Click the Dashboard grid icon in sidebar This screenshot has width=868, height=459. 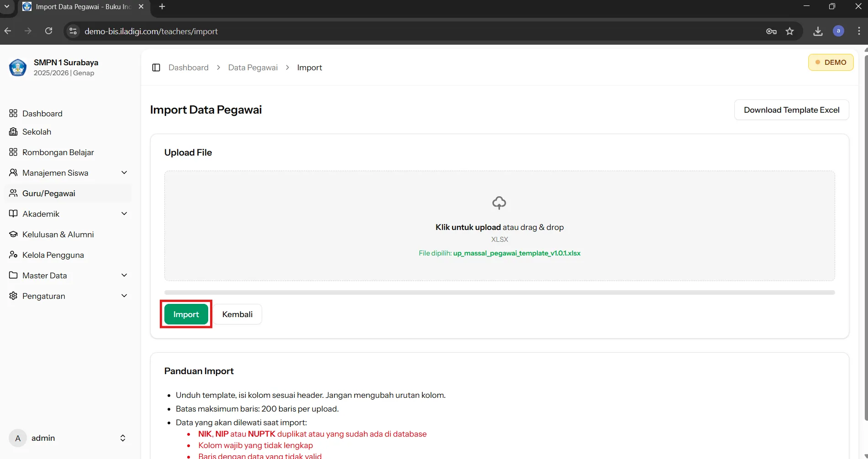pos(13,113)
